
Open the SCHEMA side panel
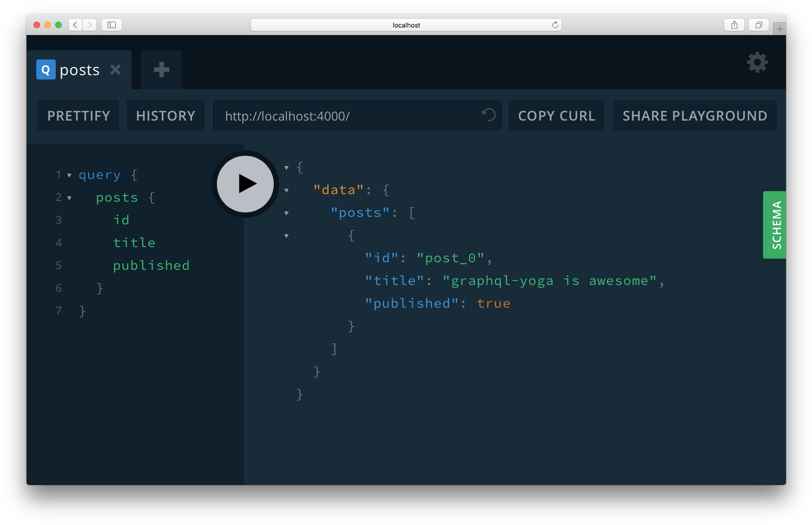pyautogui.click(x=775, y=225)
